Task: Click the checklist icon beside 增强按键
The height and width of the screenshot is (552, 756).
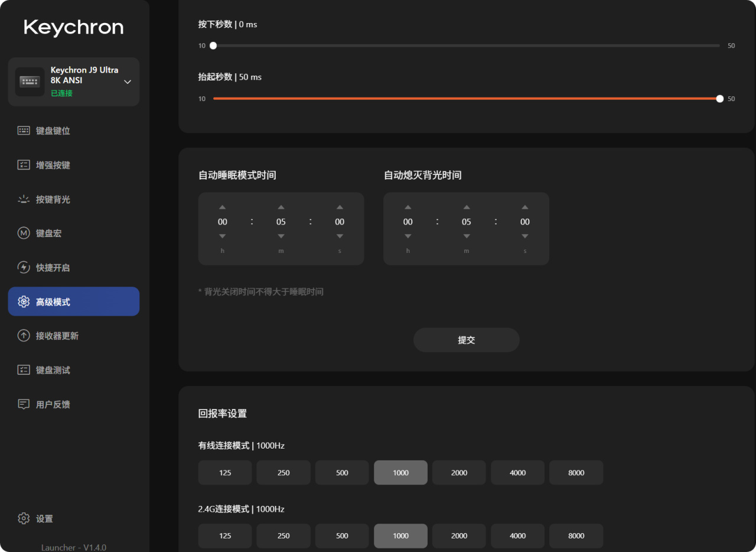Action: (x=24, y=165)
